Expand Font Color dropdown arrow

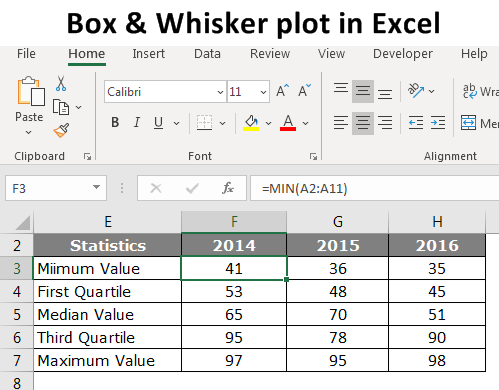(x=305, y=124)
